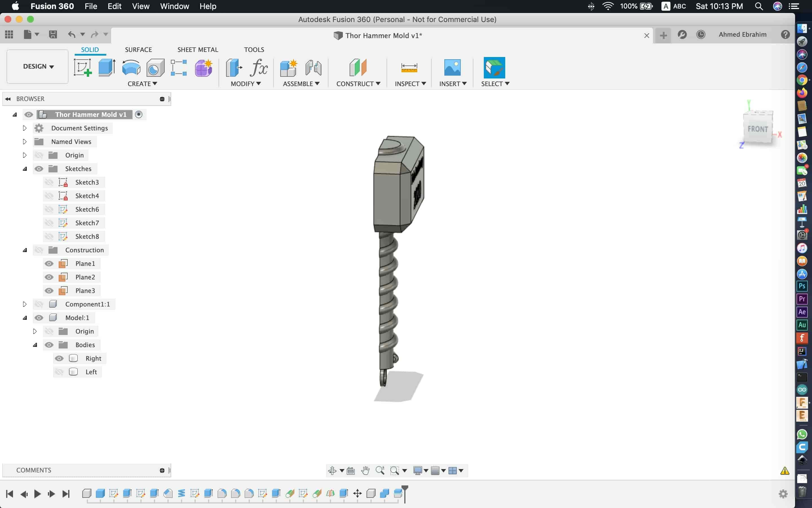Open the CREATE dropdown menu
The image size is (812, 508).
[142, 84]
